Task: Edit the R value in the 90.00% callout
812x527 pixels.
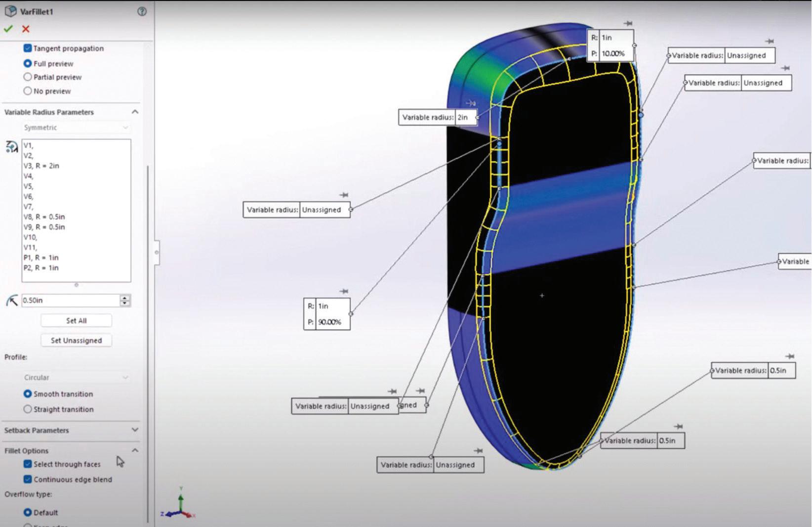Action: [x=333, y=306]
